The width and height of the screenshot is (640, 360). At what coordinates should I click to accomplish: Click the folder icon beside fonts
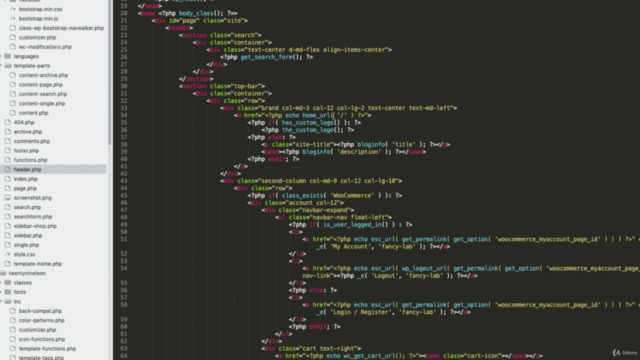coord(7,292)
